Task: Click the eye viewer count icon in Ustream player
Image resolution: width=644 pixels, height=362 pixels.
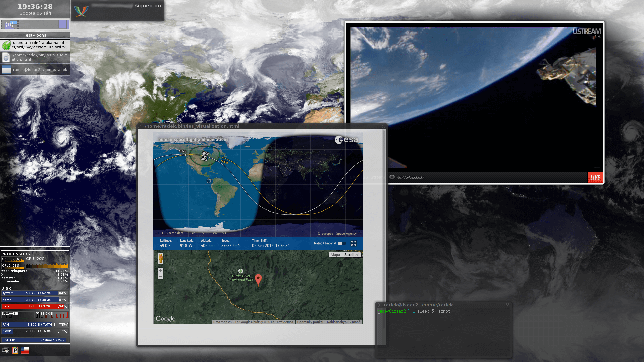Action: click(392, 177)
